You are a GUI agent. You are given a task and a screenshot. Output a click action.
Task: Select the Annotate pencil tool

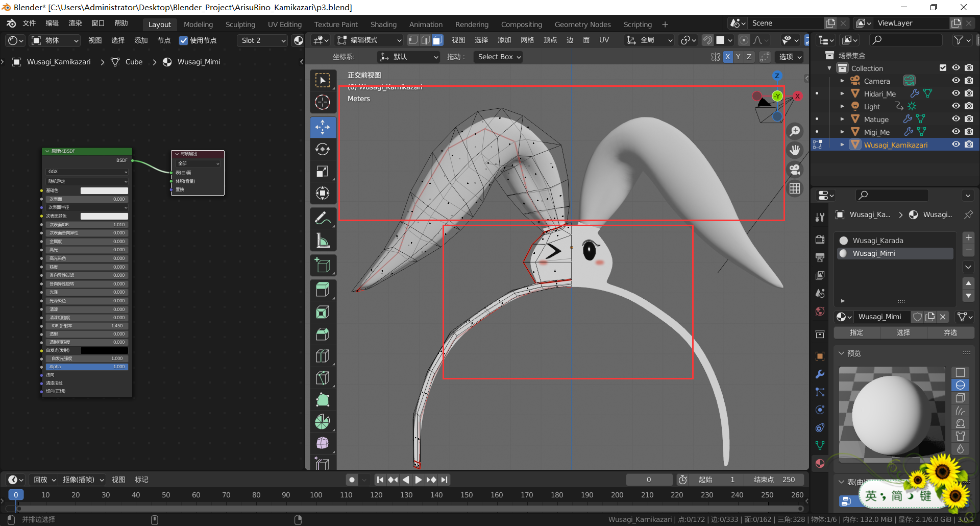coord(323,218)
